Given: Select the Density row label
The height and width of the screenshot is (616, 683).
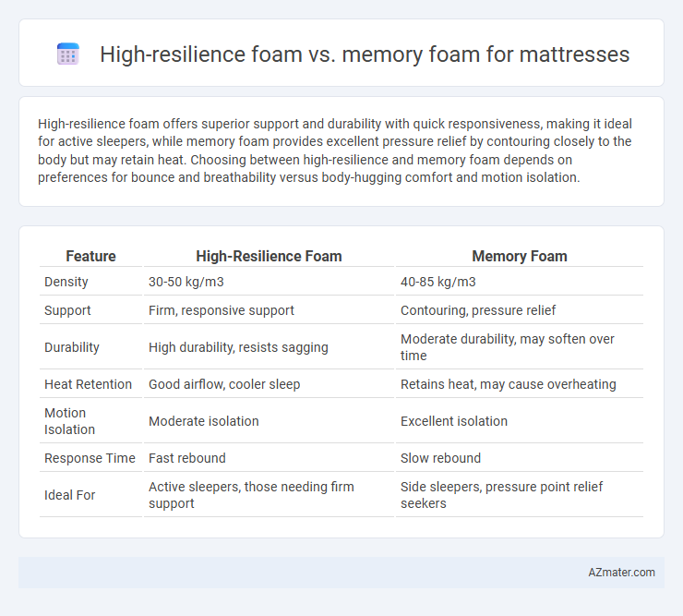Looking at the screenshot, I should pyautogui.click(x=66, y=282).
